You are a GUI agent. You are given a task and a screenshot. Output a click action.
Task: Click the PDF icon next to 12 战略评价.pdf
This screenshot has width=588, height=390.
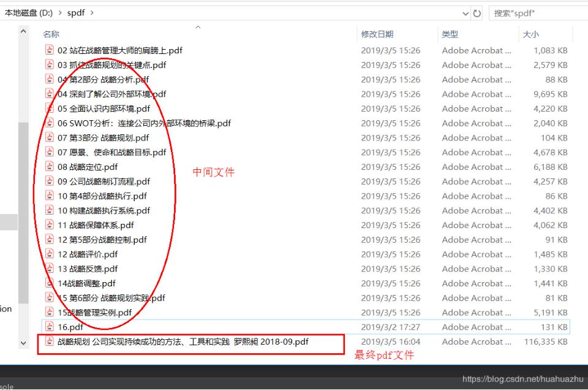point(50,254)
